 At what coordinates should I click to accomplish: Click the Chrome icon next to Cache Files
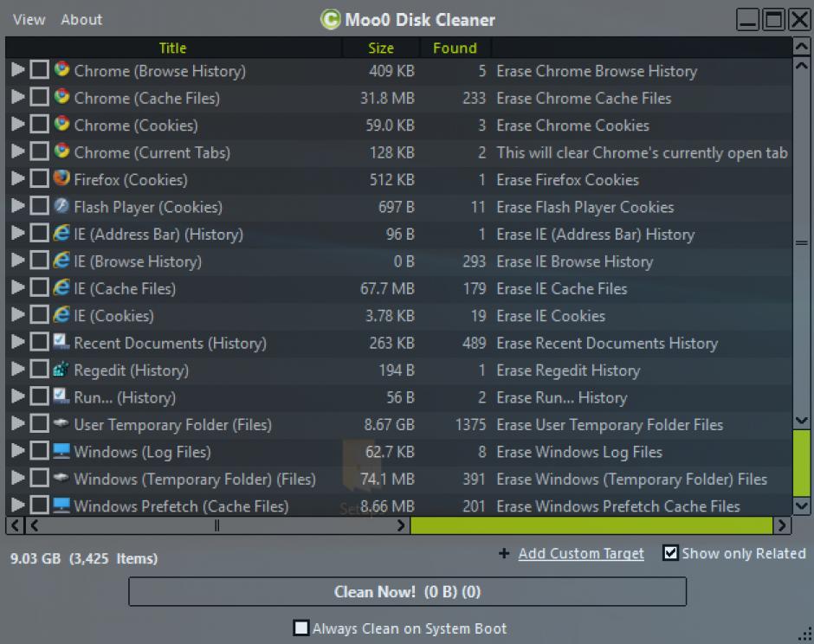pos(61,97)
